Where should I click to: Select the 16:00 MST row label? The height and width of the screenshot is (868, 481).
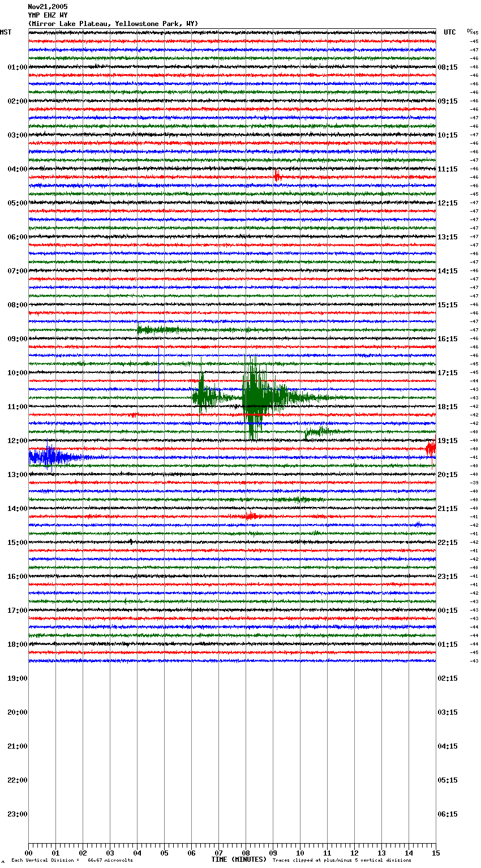click(18, 577)
